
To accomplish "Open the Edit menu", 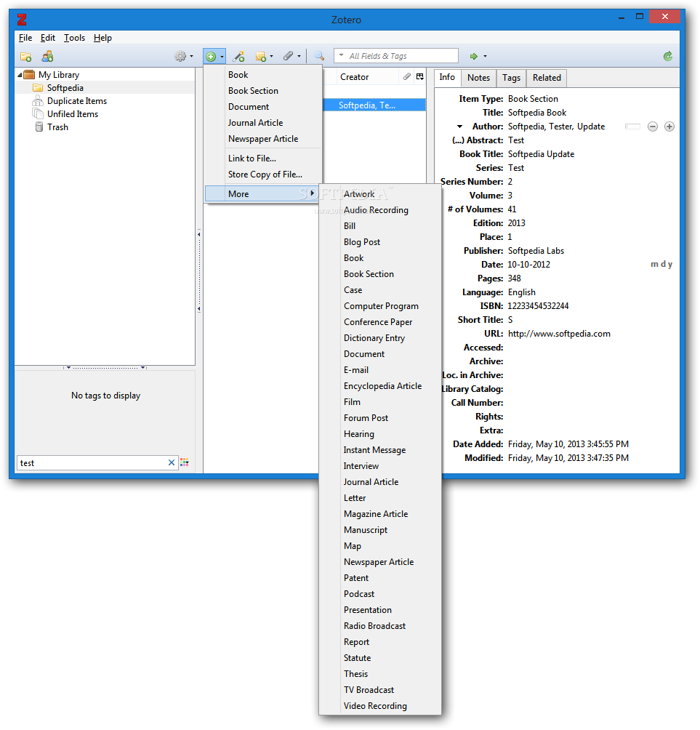I will pos(47,38).
